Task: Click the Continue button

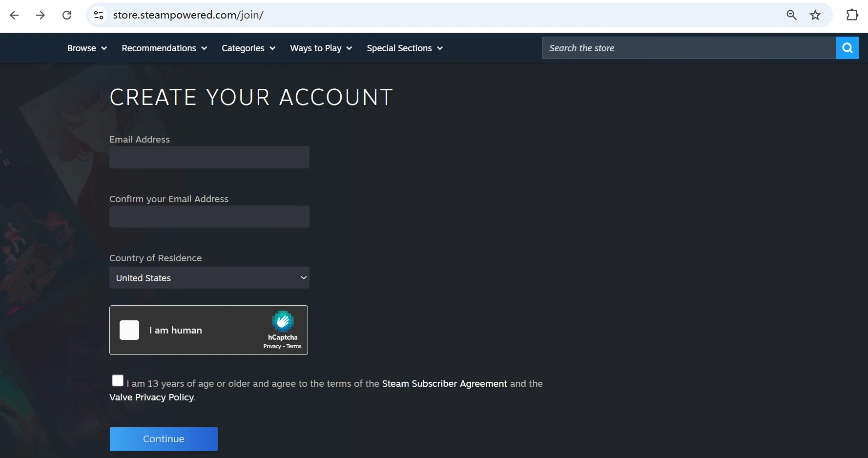Action: 164,439
